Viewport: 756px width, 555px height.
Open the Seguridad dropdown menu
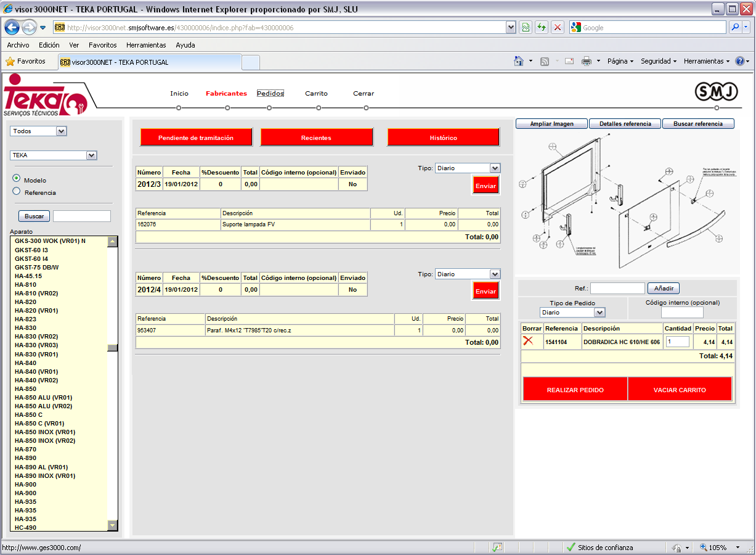tap(659, 61)
